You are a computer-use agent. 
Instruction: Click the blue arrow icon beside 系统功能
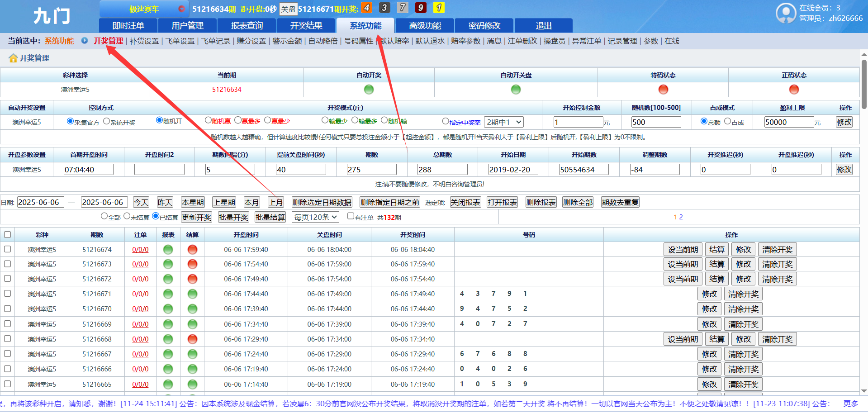click(85, 41)
